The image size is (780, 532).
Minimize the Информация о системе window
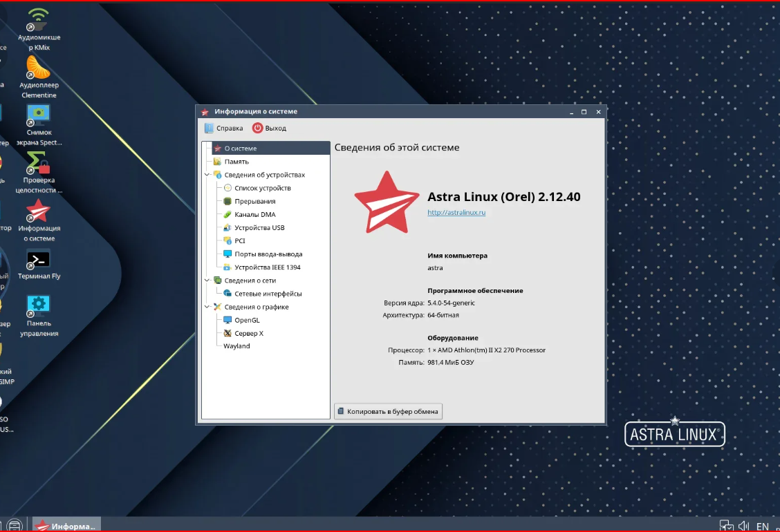click(571, 112)
